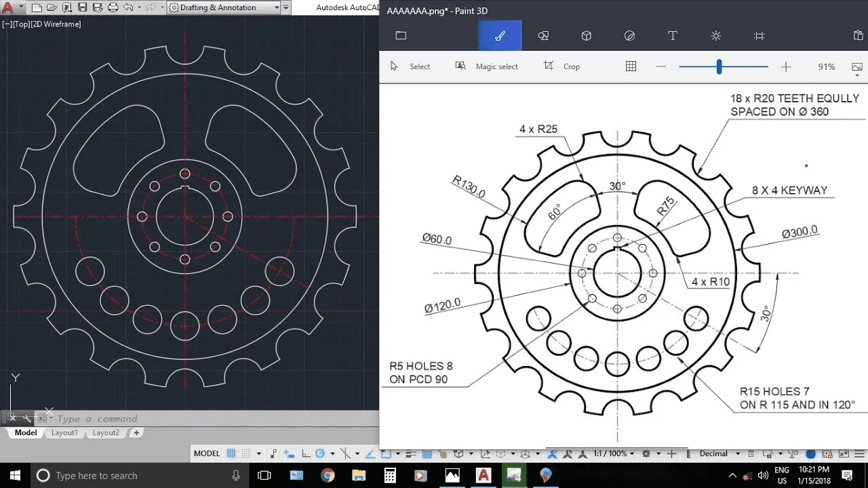Click Open file icon in AutoCAD toolbar
The image size is (868, 488).
pyautogui.click(x=52, y=8)
